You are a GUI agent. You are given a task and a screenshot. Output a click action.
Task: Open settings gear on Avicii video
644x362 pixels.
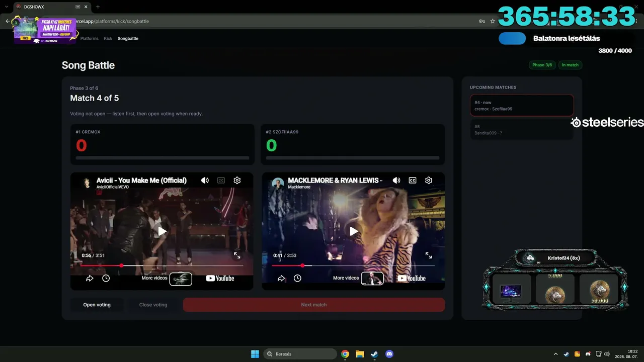pyautogui.click(x=237, y=180)
